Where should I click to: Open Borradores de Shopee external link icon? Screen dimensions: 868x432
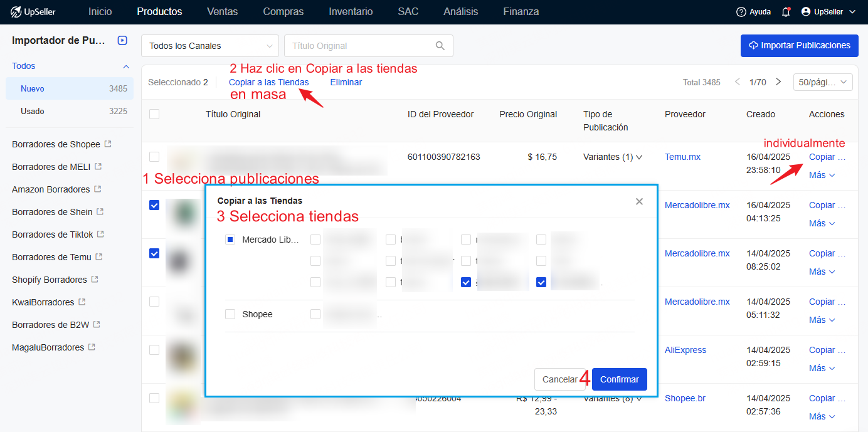coord(108,144)
